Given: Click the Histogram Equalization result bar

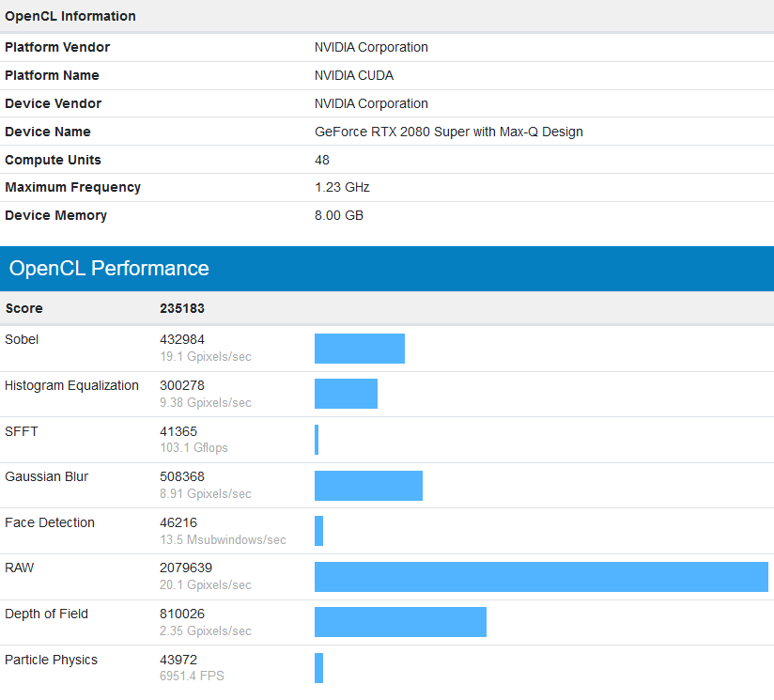Looking at the screenshot, I should pos(346,394).
